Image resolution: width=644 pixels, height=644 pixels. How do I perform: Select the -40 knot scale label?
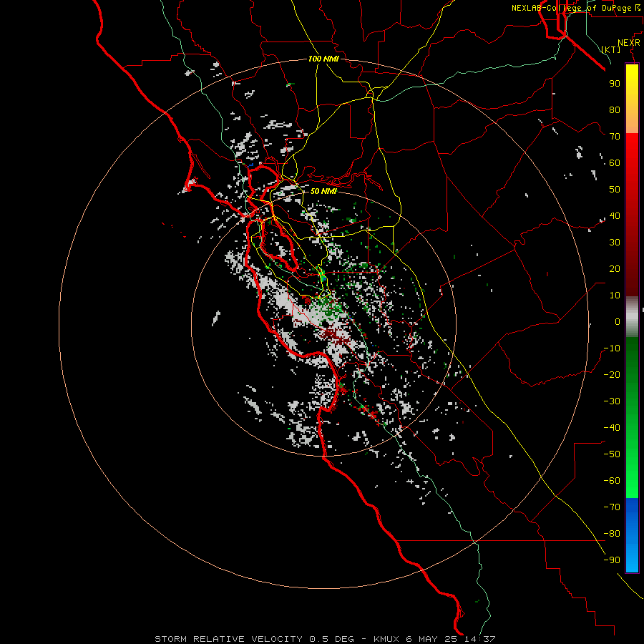(x=612, y=428)
